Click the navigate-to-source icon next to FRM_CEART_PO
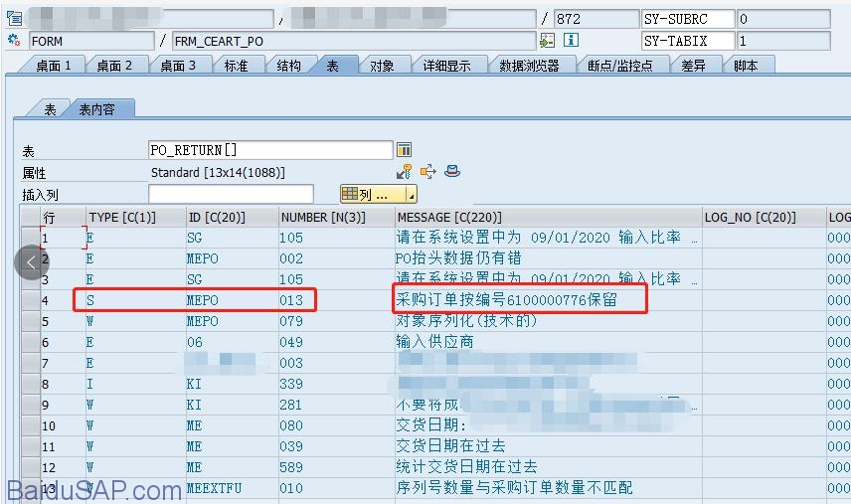 tap(548, 41)
